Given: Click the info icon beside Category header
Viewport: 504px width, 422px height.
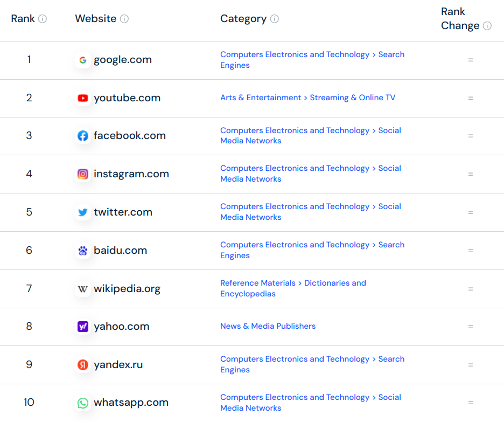Looking at the screenshot, I should tap(275, 19).
